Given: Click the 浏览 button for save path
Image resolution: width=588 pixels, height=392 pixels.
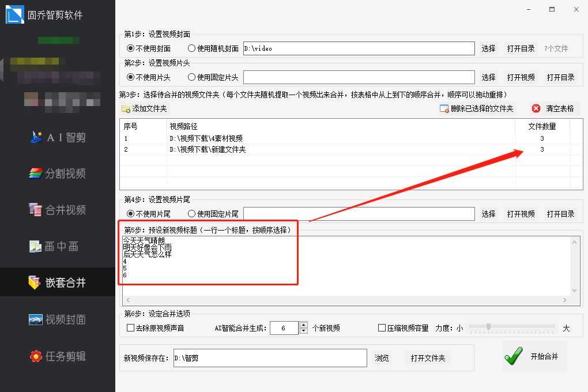Looking at the screenshot, I should (x=382, y=358).
